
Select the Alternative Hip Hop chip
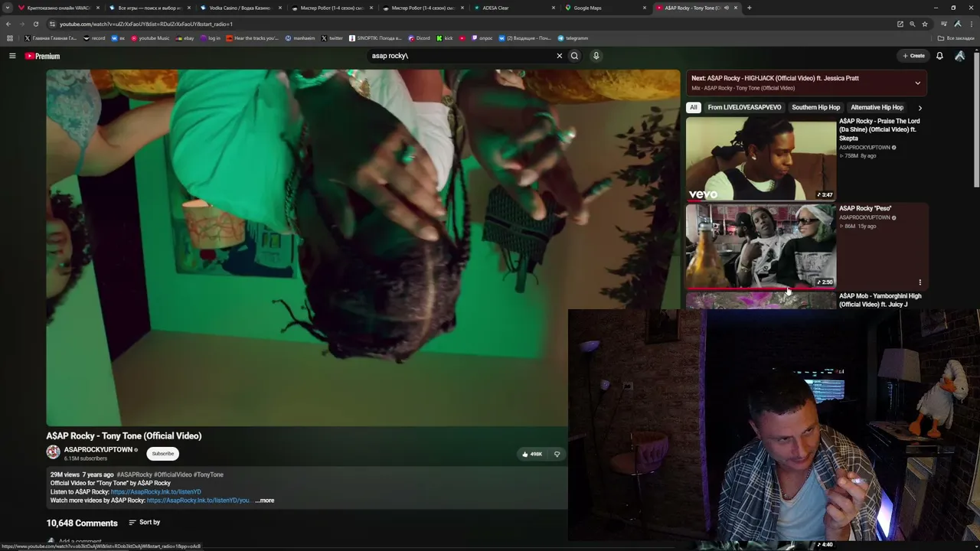[x=877, y=108]
